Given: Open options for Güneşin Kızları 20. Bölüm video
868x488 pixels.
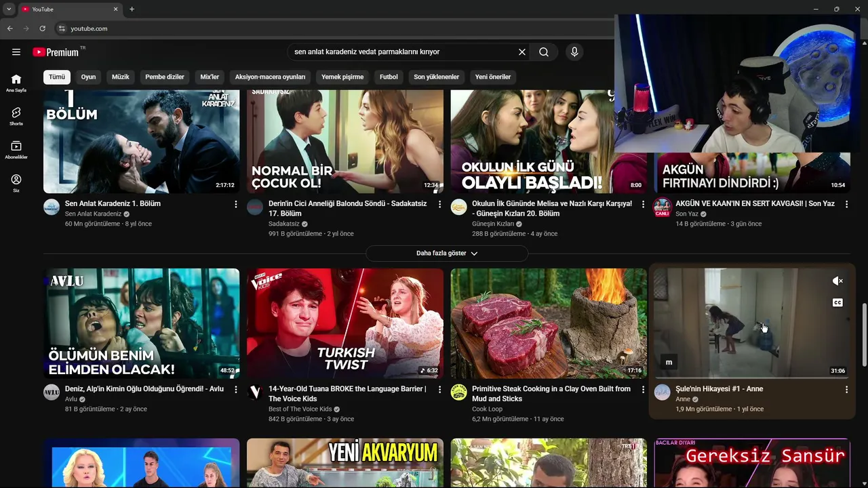Looking at the screenshot, I should [x=643, y=204].
